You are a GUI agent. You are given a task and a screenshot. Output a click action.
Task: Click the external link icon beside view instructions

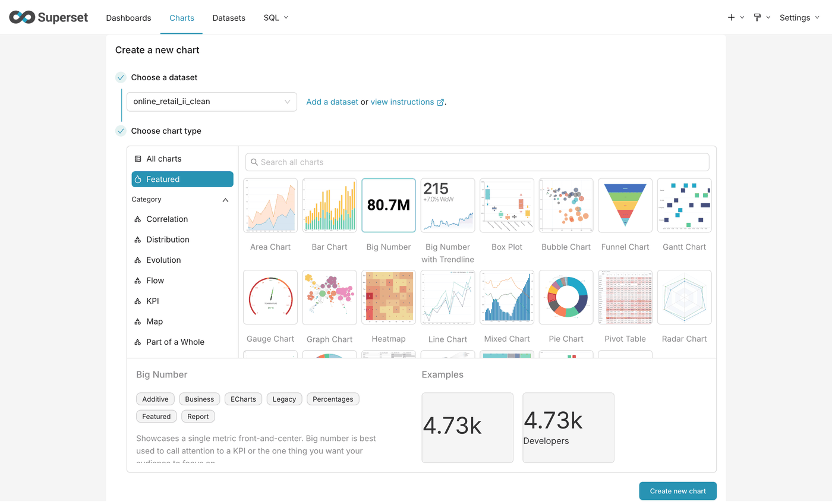coord(440,102)
